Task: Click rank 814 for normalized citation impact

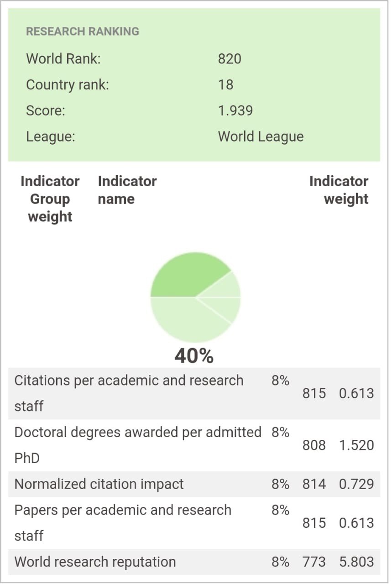Action: (314, 484)
